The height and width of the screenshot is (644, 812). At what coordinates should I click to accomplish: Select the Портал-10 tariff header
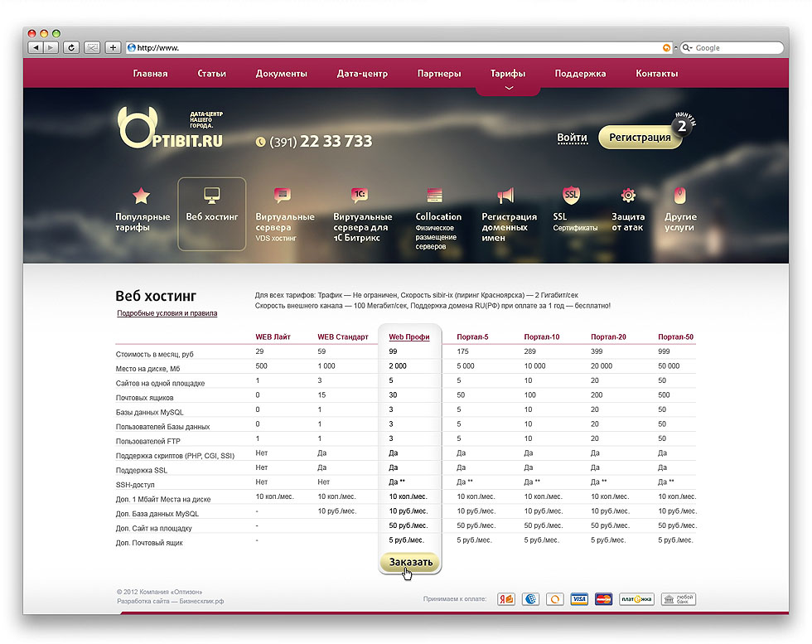542,337
